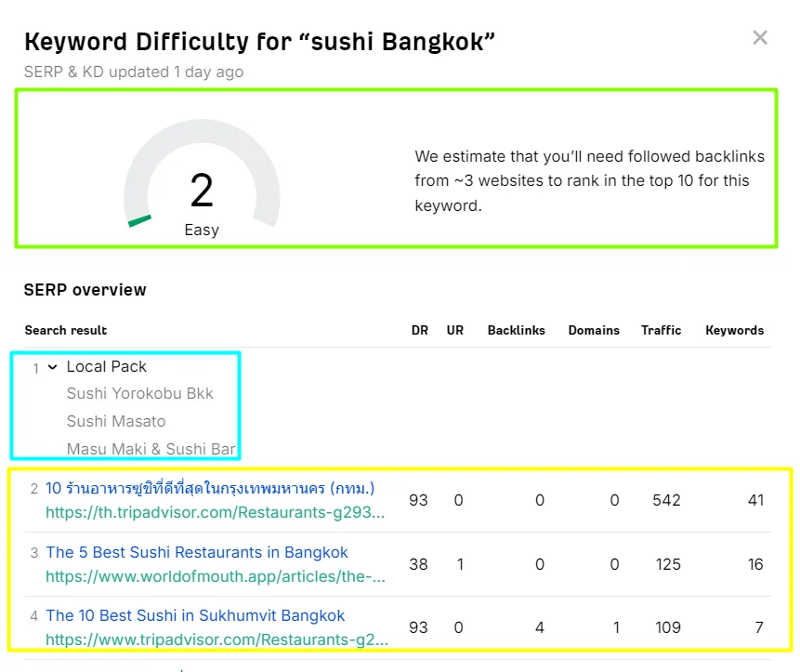This screenshot has height=672, width=800.
Task: Sort results by the Domains column
Action: (x=594, y=330)
